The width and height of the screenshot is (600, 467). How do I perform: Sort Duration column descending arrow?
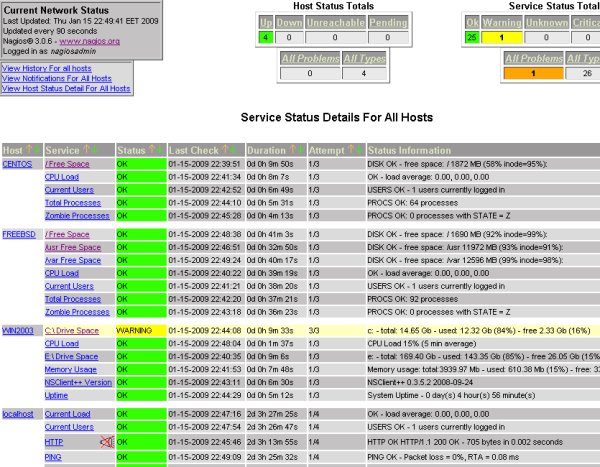300,150
